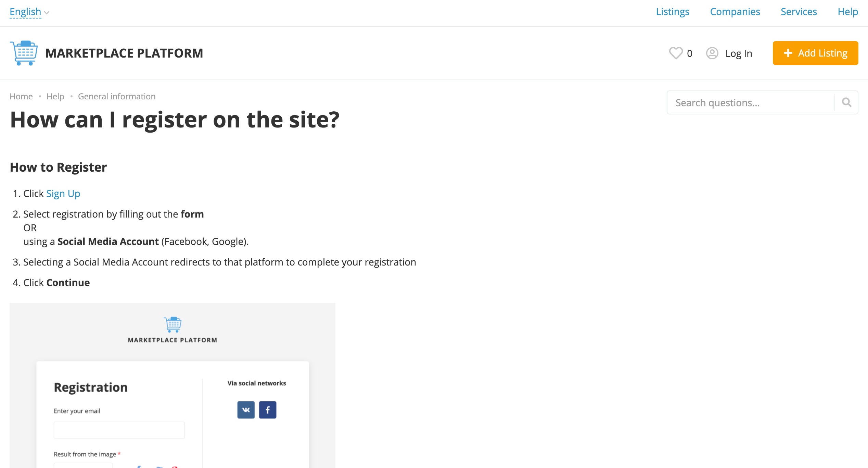Screen dimensions: 868x468
Task: Click the shopping cart logo icon
Action: point(24,53)
